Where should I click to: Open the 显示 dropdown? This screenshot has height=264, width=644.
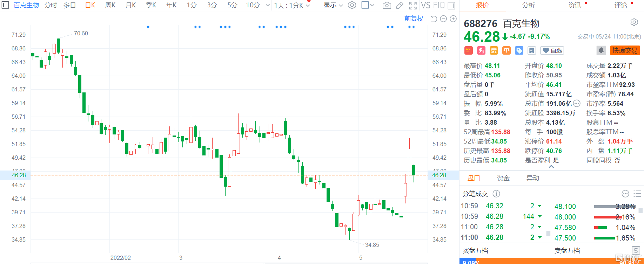[x=333, y=5]
